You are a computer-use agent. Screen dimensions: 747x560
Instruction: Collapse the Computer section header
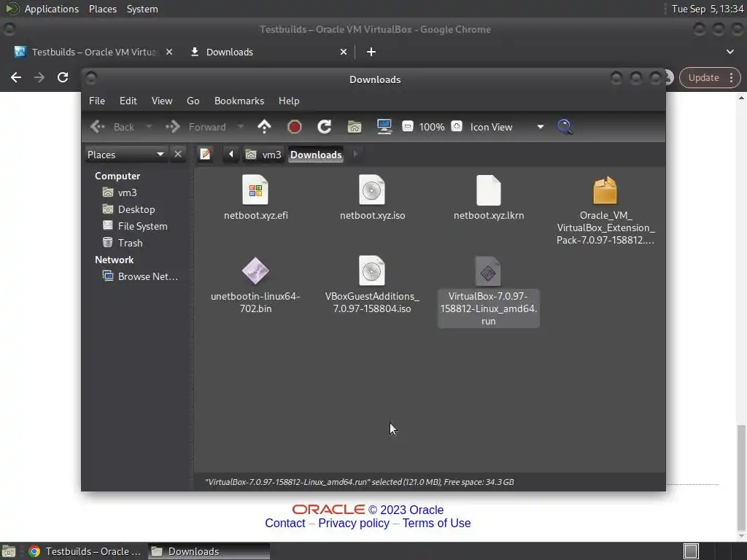[117, 176]
